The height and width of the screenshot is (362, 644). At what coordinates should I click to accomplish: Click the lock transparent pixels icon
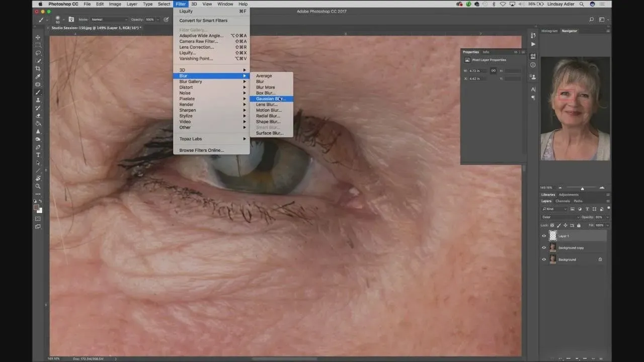coord(552,225)
